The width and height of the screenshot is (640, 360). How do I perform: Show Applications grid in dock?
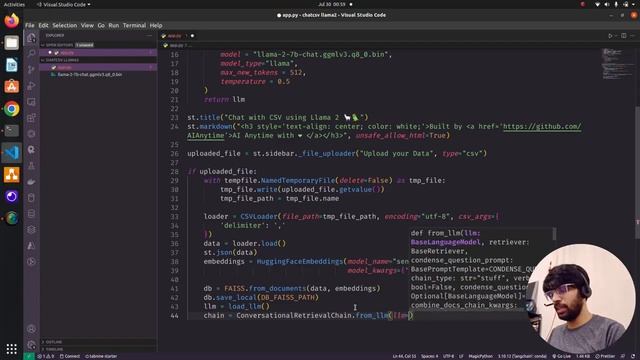click(11, 349)
